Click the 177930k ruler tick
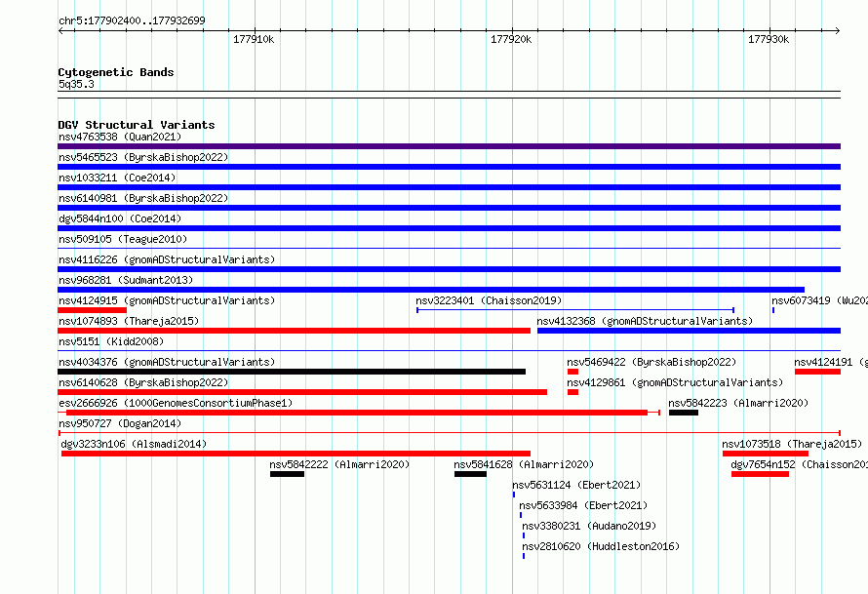Screen dimensions: 868x594 [x=769, y=39]
